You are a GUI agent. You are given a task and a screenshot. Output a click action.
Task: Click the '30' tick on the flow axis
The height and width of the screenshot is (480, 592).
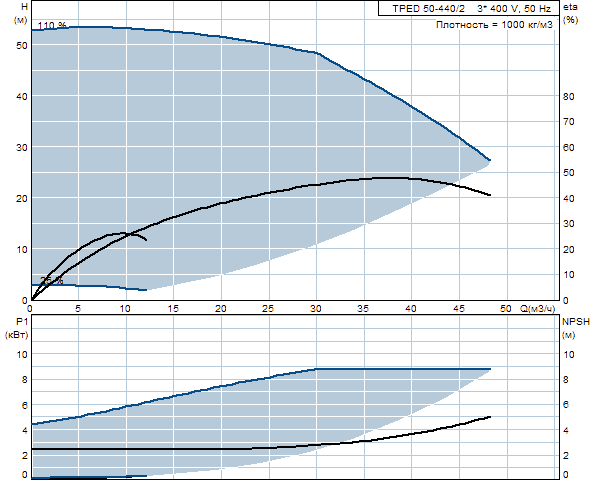(316, 309)
